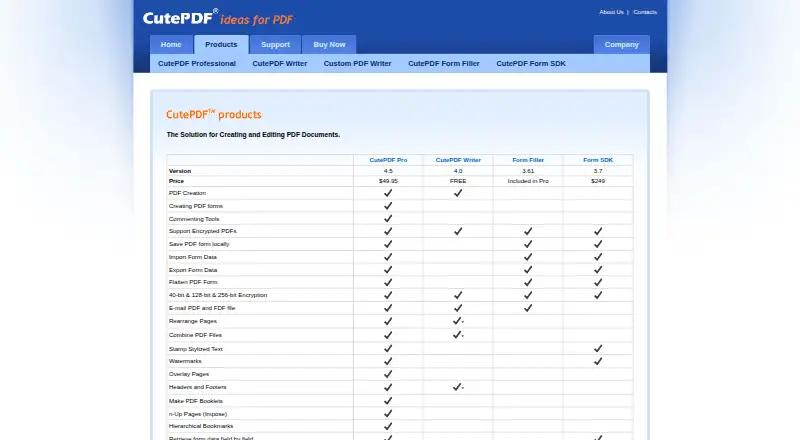Select the Products tab
This screenshot has height=440, width=800.
[x=221, y=44]
